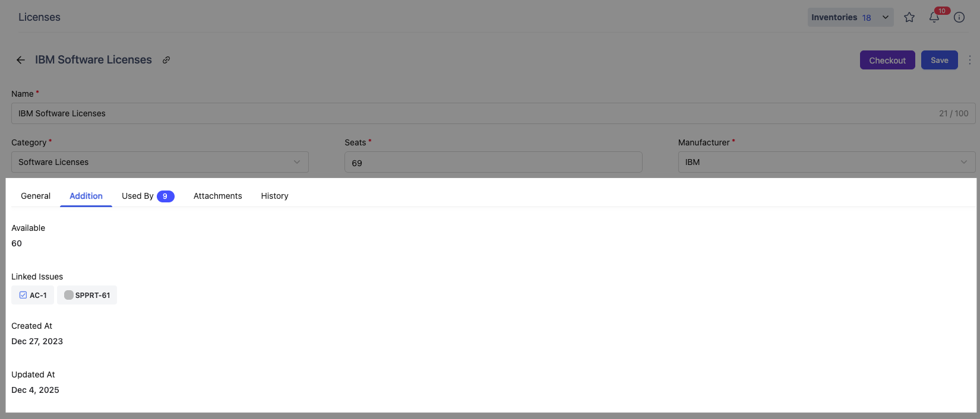980x419 pixels.
Task: Select the Addition tab
Action: coord(86,196)
